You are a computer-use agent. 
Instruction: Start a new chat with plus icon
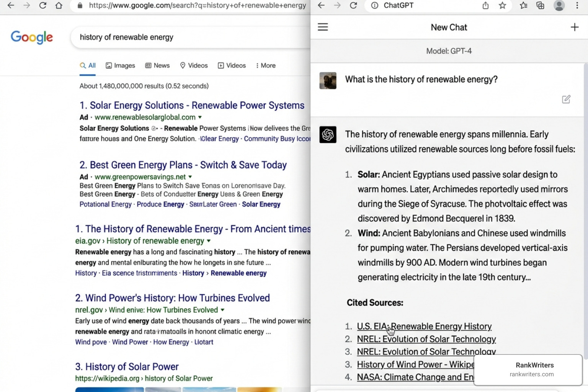574,27
